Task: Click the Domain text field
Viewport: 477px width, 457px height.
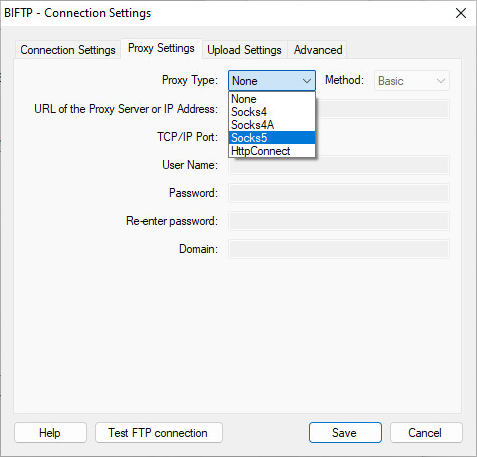Action: [x=339, y=249]
